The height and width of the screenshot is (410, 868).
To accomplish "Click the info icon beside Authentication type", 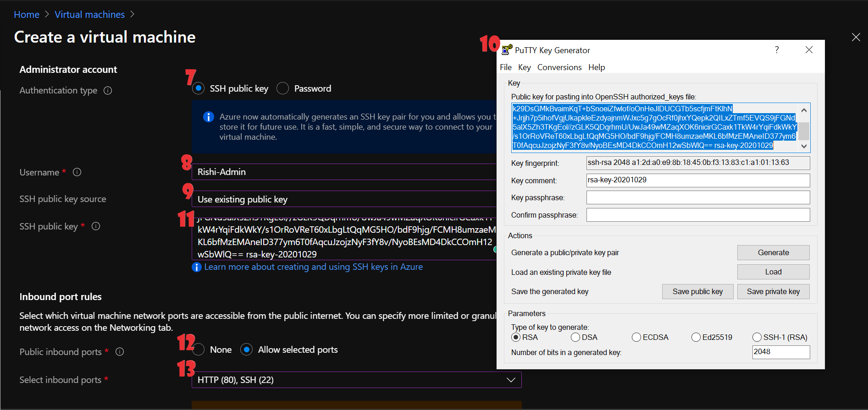I will click(108, 91).
